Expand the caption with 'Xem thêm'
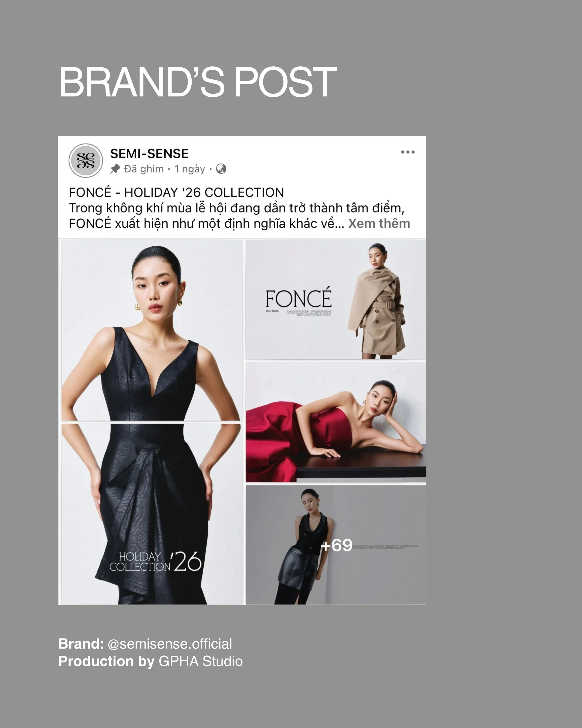Viewport: 582px width, 728px height. [379, 224]
